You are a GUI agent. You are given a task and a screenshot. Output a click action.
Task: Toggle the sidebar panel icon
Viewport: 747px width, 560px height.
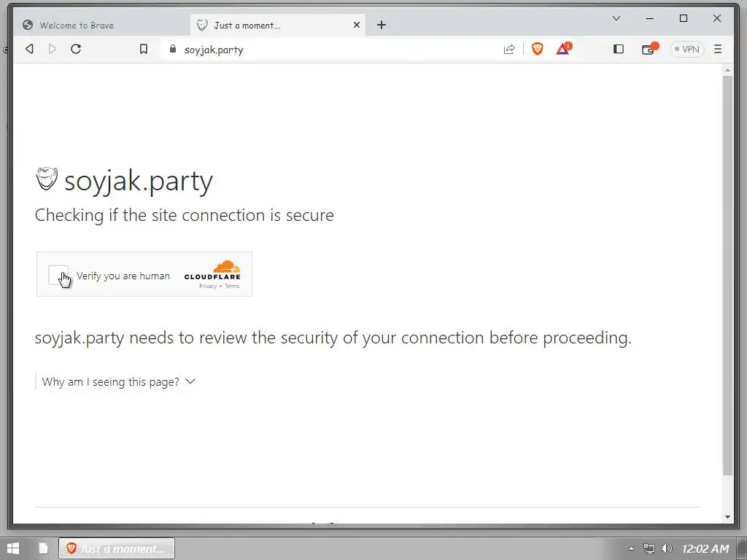(619, 49)
